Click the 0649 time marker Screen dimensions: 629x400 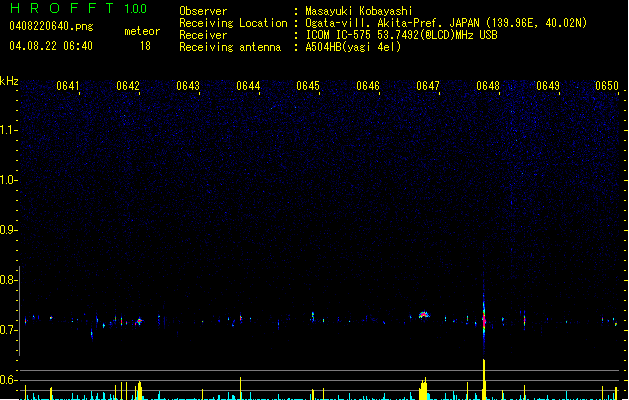[x=548, y=86]
